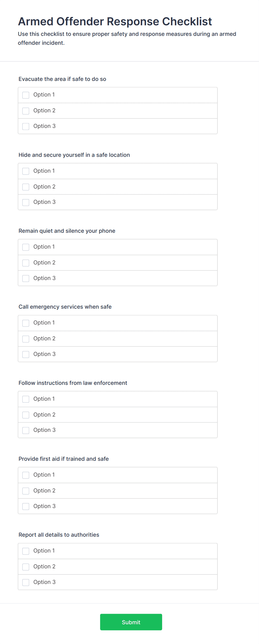Check Option 3 under Call emergency services
259x644 pixels.
pos(26,354)
